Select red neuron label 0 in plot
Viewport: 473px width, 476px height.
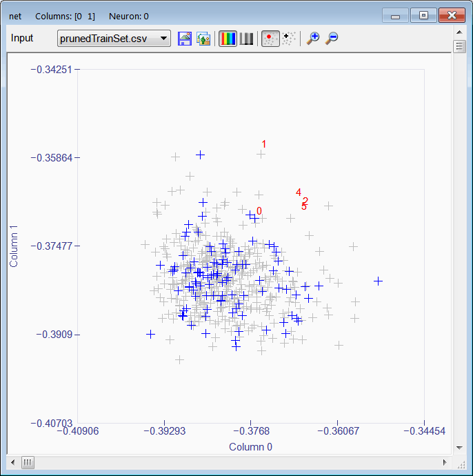[259, 210]
